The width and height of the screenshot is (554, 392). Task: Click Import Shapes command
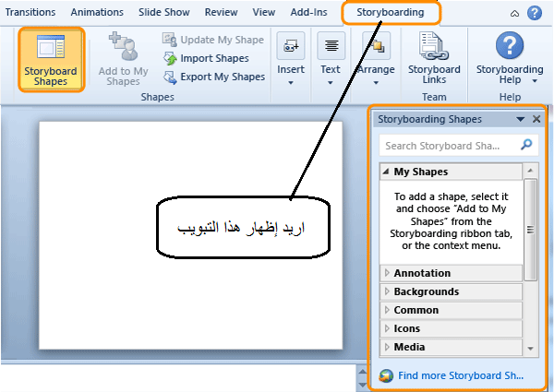coord(206,58)
